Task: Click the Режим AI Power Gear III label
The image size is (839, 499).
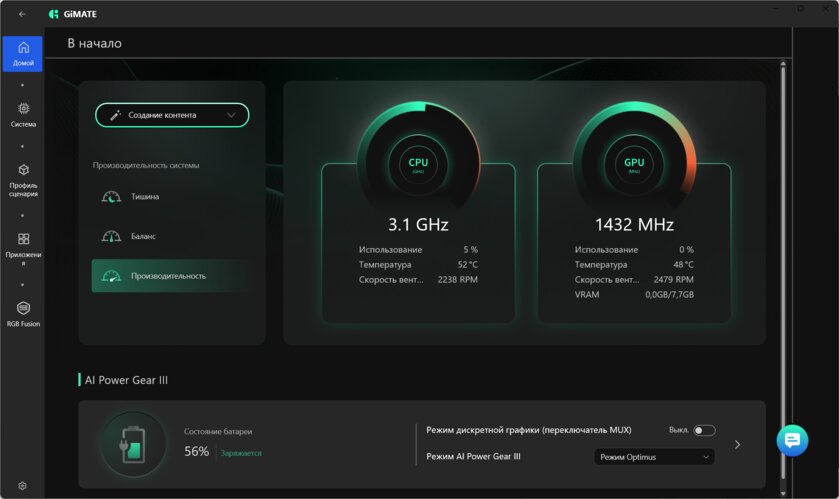Action: pyautogui.click(x=473, y=457)
